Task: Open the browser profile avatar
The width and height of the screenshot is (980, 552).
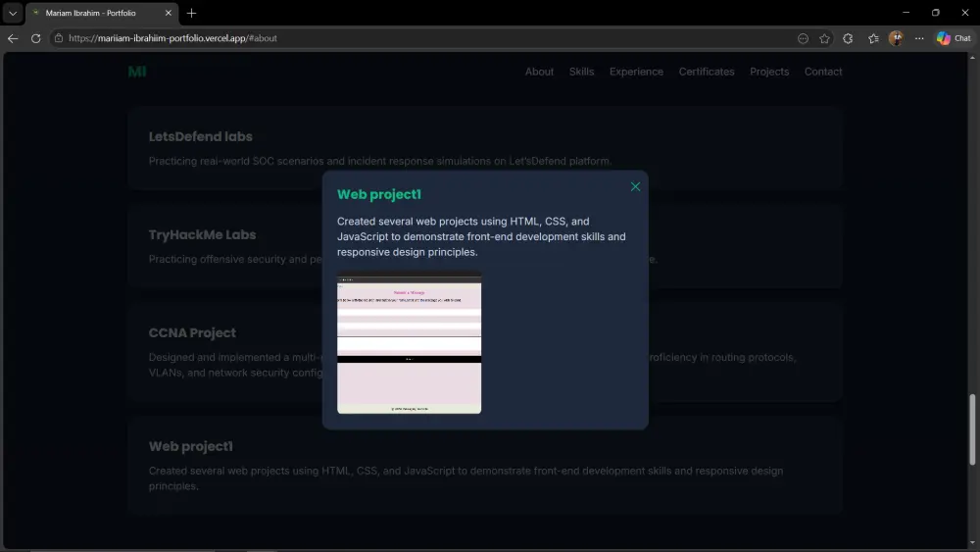Action: pos(896,38)
